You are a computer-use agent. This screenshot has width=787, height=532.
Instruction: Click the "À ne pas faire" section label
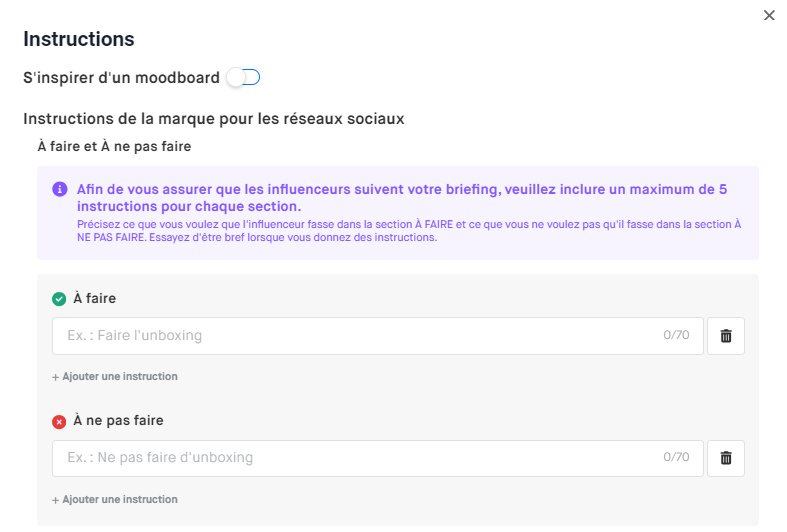118,421
